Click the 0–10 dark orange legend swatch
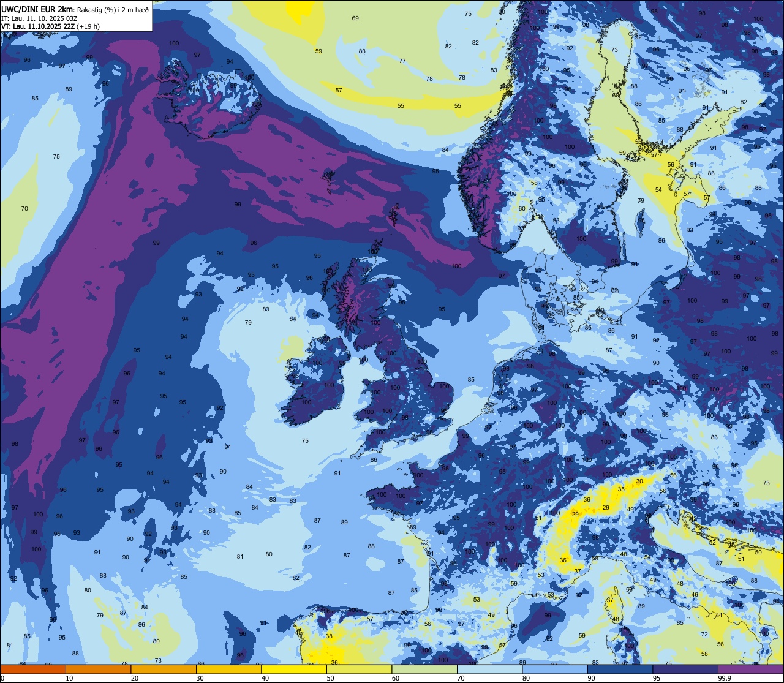 tap(33, 669)
